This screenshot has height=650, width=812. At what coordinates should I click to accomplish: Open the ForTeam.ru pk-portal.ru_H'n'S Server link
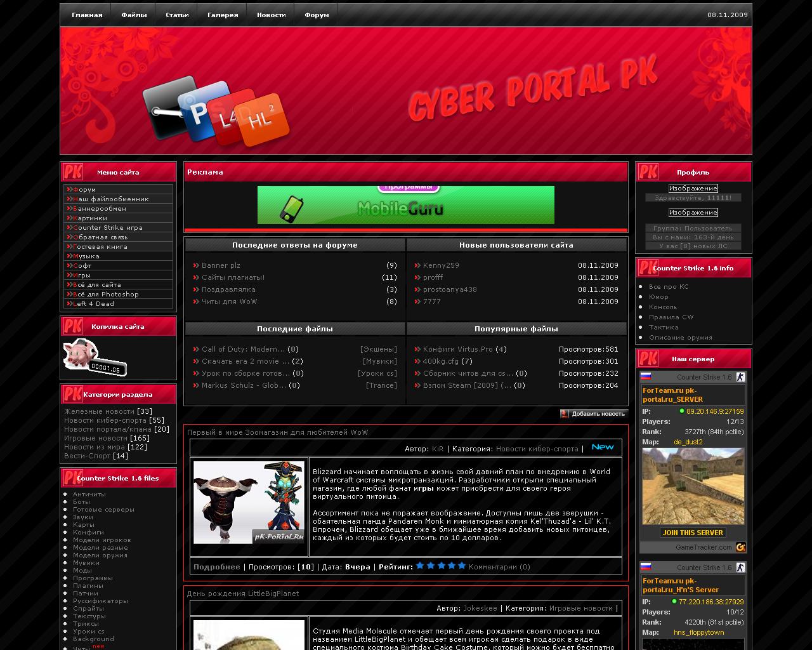pyautogui.click(x=681, y=585)
